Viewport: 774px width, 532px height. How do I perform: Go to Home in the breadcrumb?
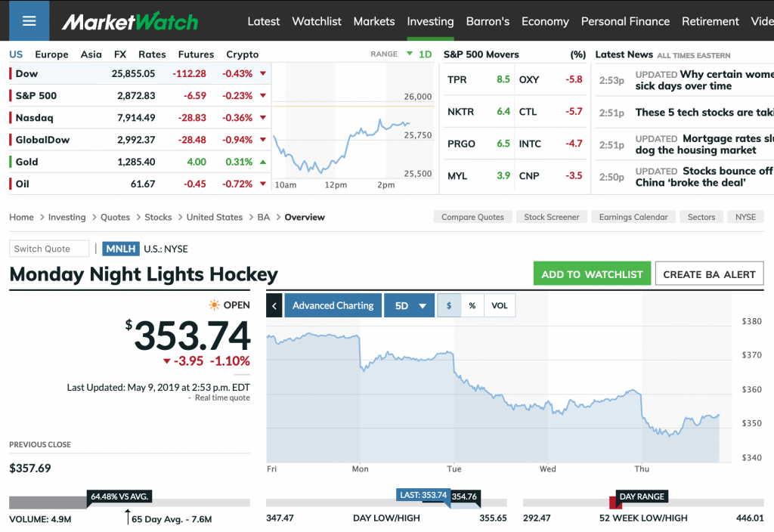[21, 217]
